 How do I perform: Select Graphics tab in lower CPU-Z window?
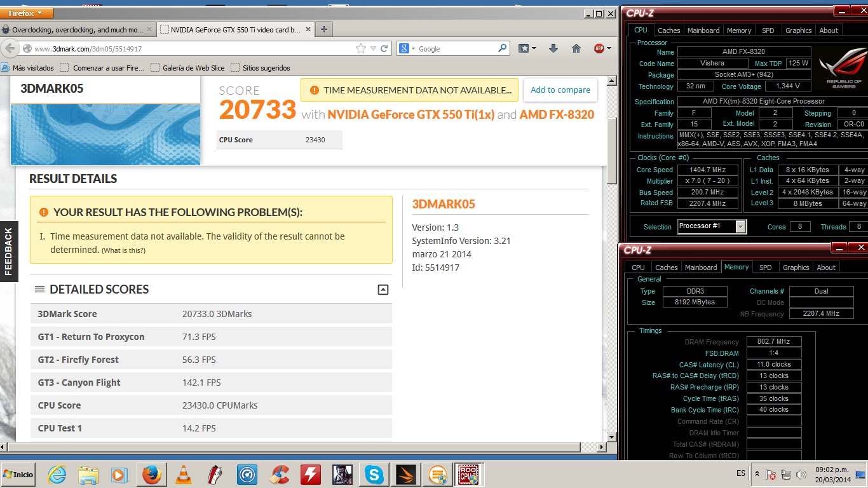[796, 268]
